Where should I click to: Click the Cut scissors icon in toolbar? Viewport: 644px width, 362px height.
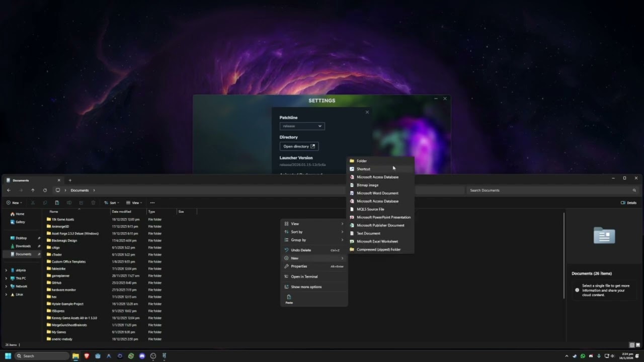coord(33,203)
